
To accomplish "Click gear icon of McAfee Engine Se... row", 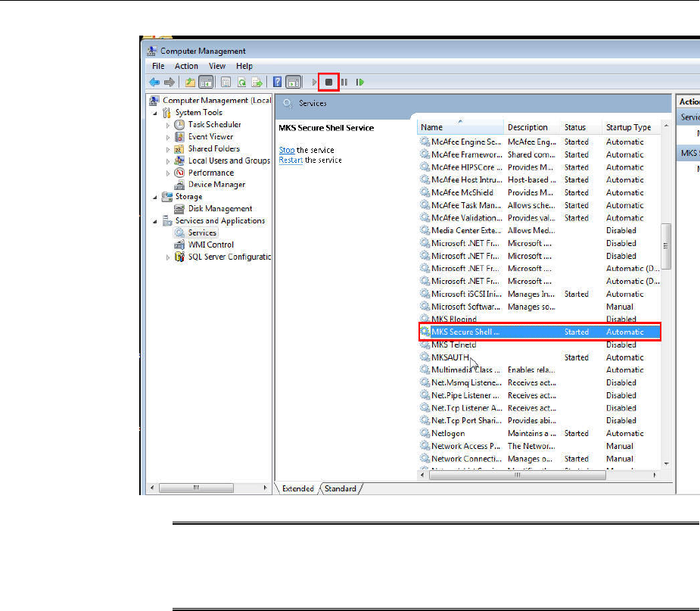I will (425, 142).
